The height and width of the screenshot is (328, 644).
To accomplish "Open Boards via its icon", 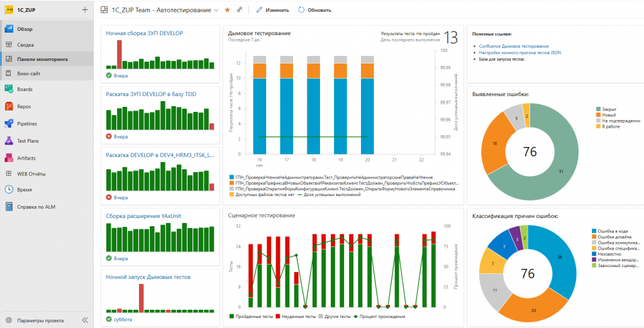I will pyautogui.click(x=9, y=89).
